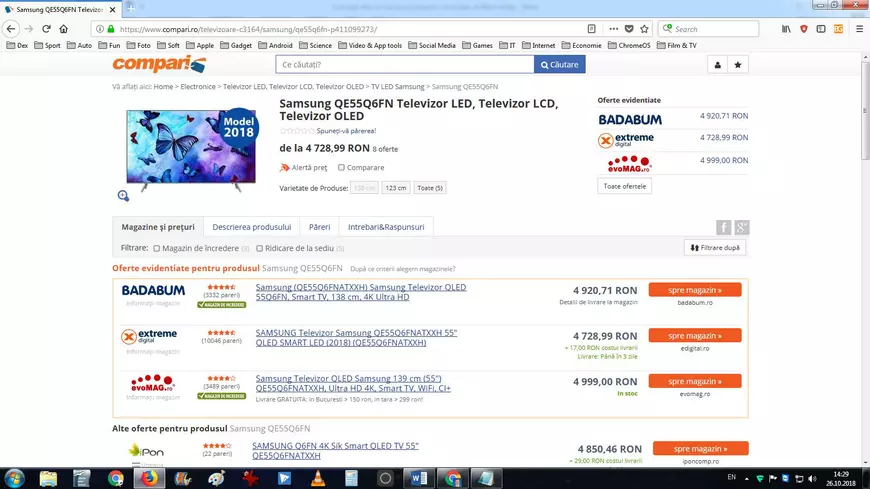The image size is (870, 489).
Task: Go to evomag.ro via spre magazin
Action: tap(695, 381)
